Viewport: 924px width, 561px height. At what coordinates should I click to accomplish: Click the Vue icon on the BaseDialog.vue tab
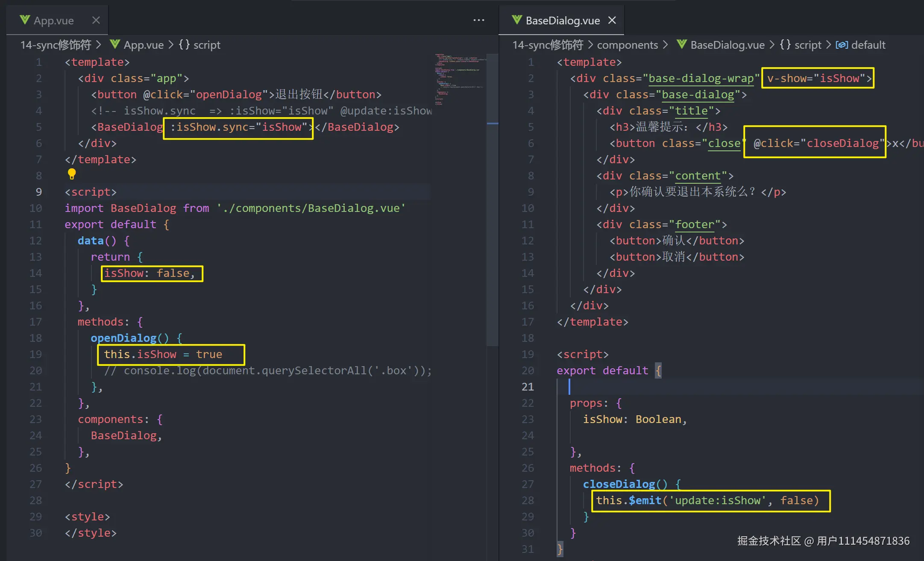coord(517,20)
